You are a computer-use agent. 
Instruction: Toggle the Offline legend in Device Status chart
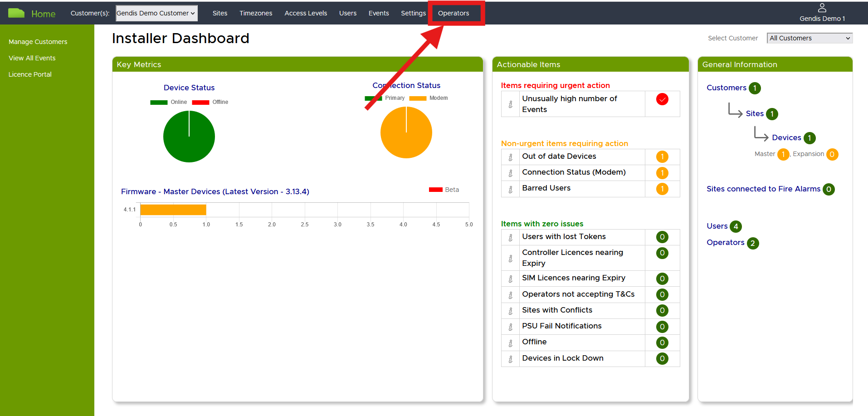coord(210,102)
